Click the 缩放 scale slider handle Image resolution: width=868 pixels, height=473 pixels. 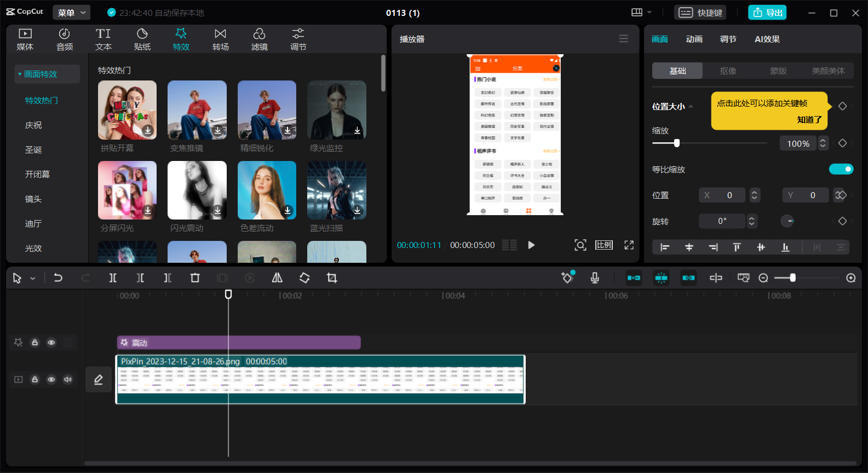pyautogui.click(x=677, y=143)
